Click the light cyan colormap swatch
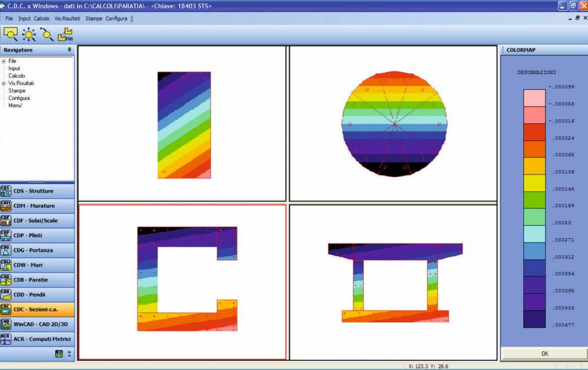Image resolution: width=588 pixels, height=370 pixels. (x=534, y=234)
